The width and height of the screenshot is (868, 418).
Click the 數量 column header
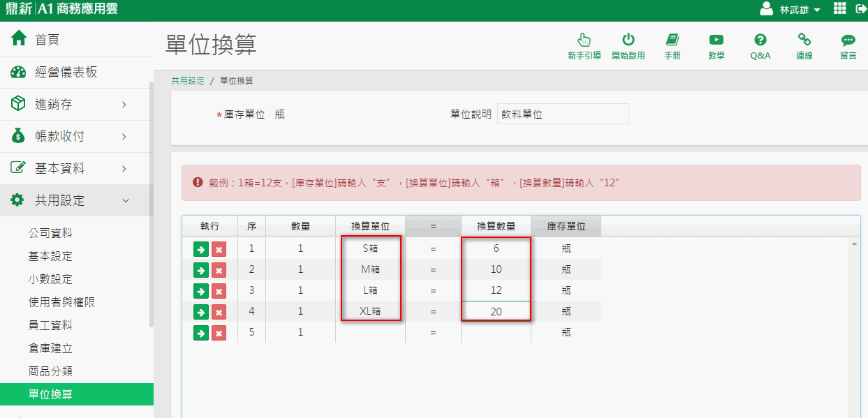point(300,226)
